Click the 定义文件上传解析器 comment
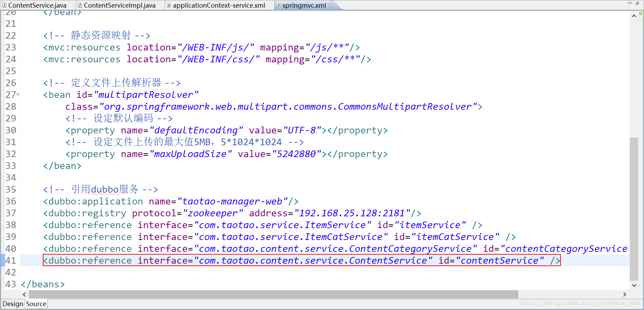 point(112,83)
